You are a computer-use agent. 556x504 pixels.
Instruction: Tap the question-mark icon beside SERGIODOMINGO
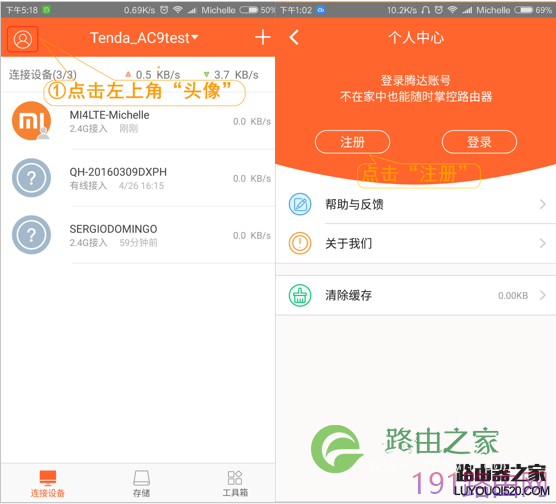[x=31, y=234]
